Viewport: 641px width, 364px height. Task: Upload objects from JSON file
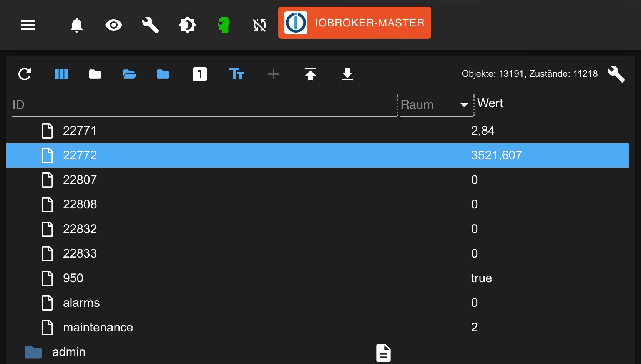tap(311, 74)
